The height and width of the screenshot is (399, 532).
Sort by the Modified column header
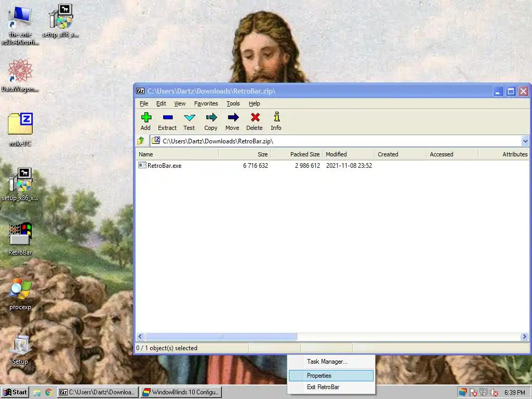click(x=349, y=154)
